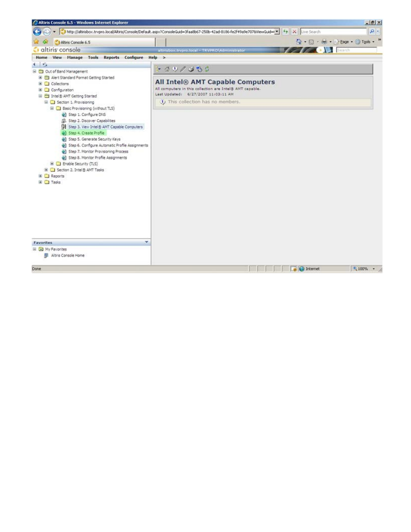Click the red Stop loading icon
This screenshot has width=411, height=532.
click(x=294, y=31)
